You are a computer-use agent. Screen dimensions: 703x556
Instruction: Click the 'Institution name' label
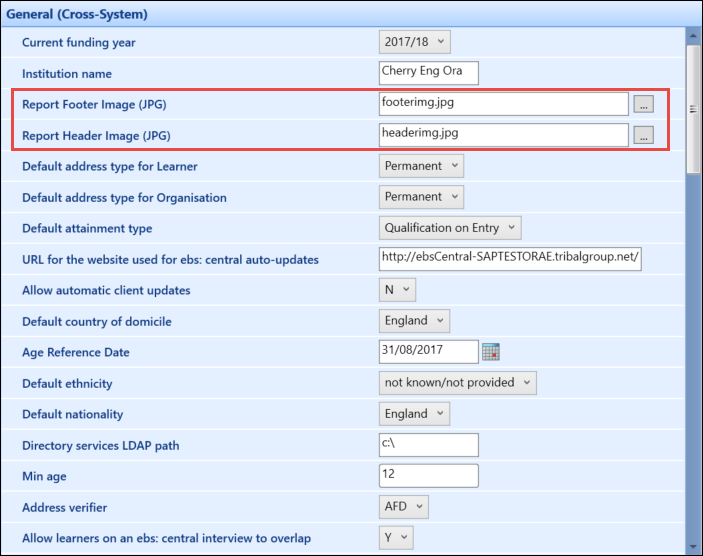67,74
